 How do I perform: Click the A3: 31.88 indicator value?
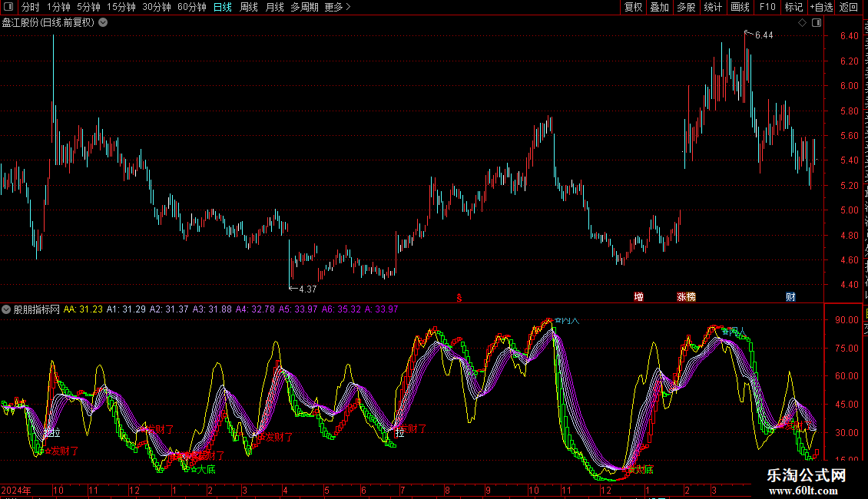(212, 309)
